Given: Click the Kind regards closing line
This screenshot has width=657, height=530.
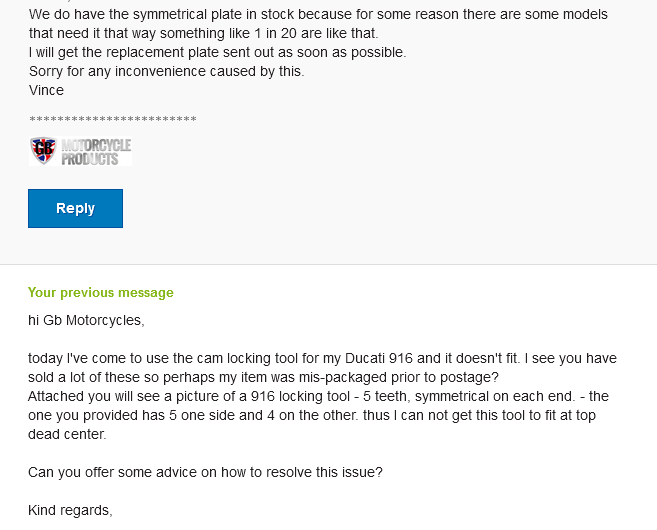Looking at the screenshot, I should tap(70, 510).
